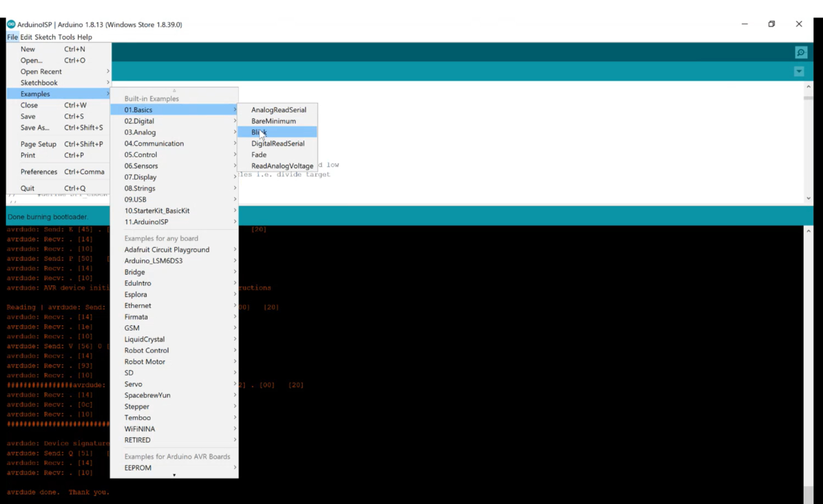Expand the Open Recent submenu
Viewport: 823px width, 504px height.
coord(59,72)
